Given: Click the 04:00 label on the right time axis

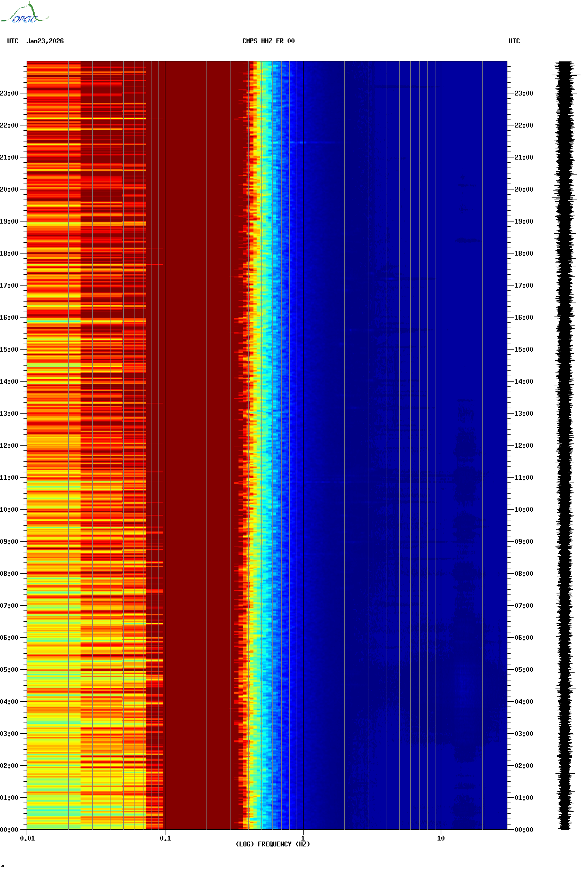Looking at the screenshot, I should (x=524, y=702).
